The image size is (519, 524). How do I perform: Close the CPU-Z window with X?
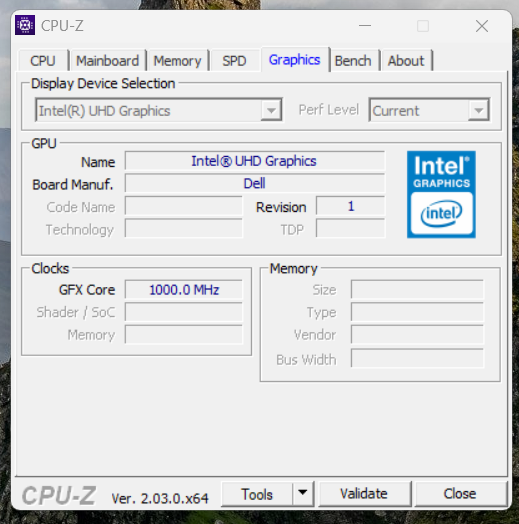point(482,26)
